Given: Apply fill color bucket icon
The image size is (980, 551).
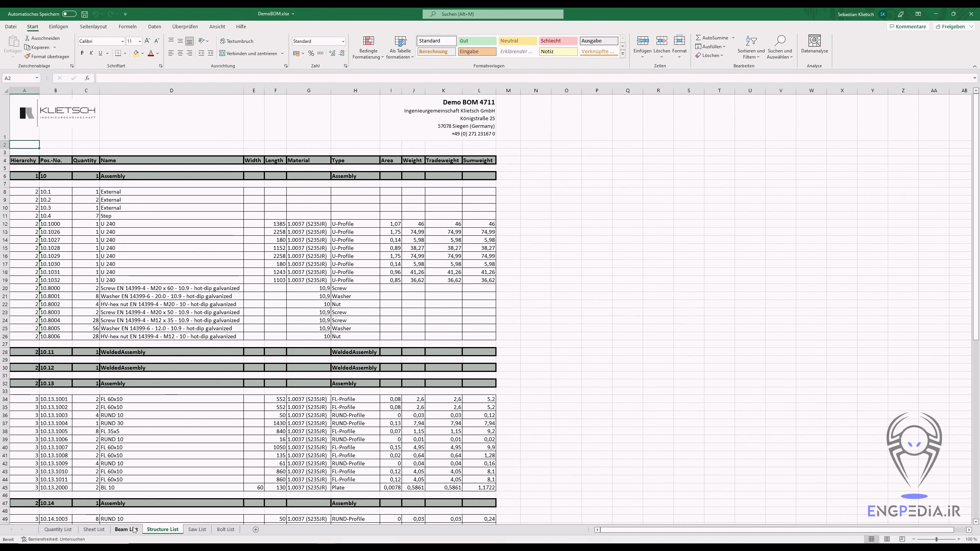Looking at the screenshot, I should [136, 53].
